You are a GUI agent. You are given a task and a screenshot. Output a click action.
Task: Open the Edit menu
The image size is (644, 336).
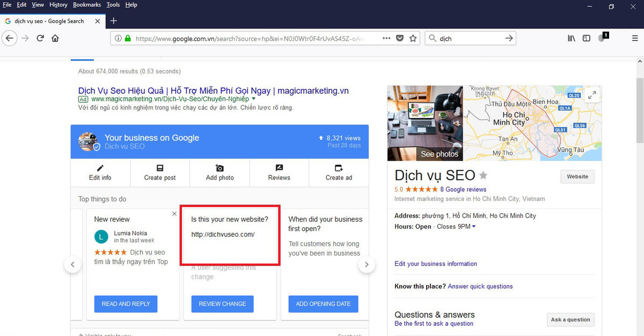coord(21,5)
